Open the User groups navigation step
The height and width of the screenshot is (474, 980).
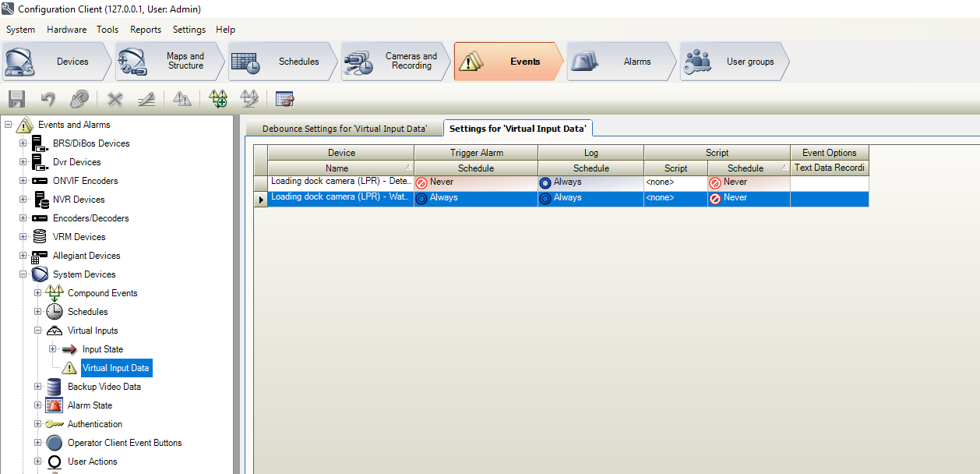733,62
